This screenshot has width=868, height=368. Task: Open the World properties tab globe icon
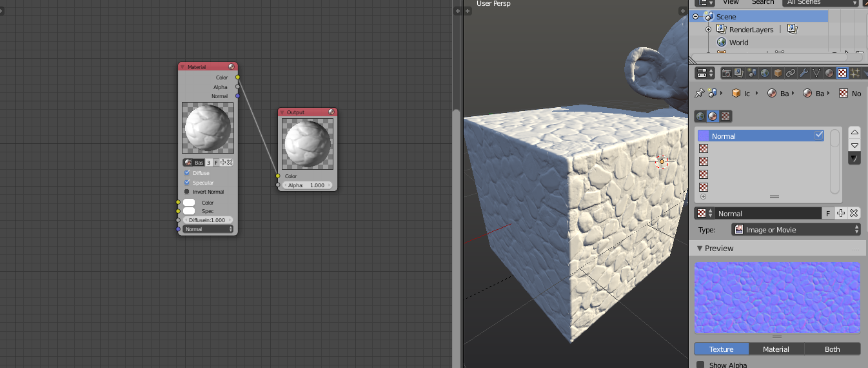coord(765,73)
